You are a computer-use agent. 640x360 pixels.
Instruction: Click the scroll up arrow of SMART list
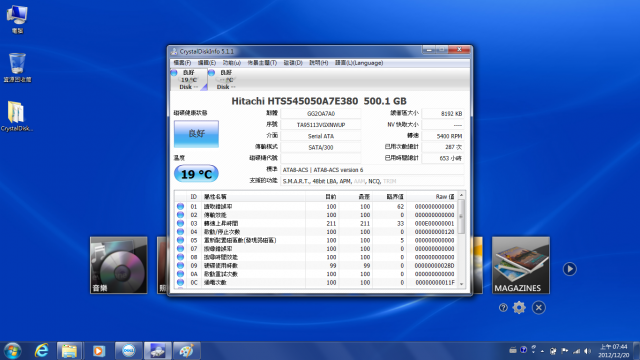tap(461, 196)
